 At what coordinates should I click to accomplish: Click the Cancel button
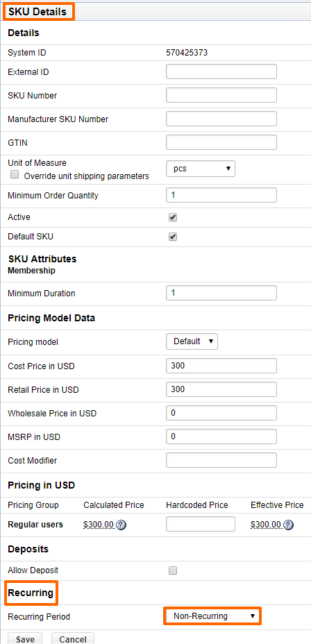click(x=73, y=638)
